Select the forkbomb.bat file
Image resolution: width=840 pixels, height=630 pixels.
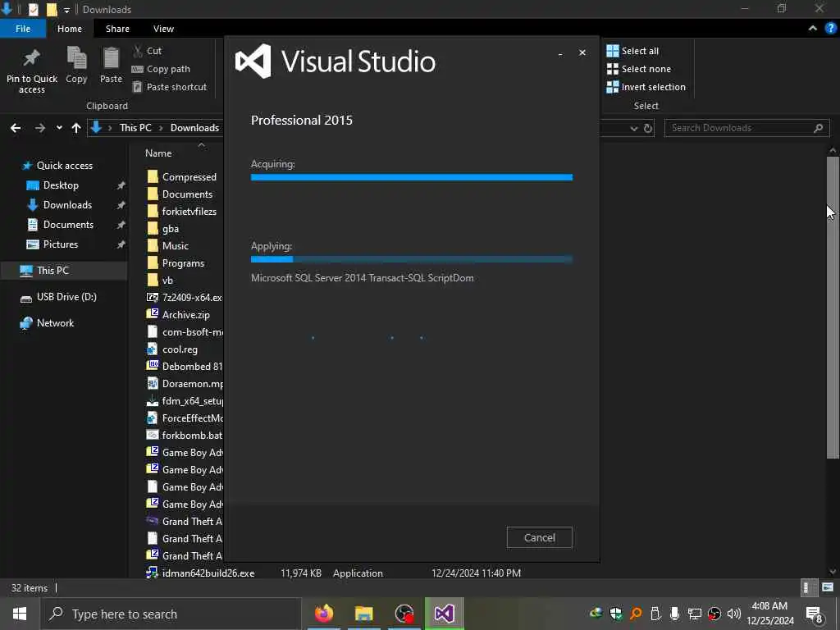pos(192,436)
